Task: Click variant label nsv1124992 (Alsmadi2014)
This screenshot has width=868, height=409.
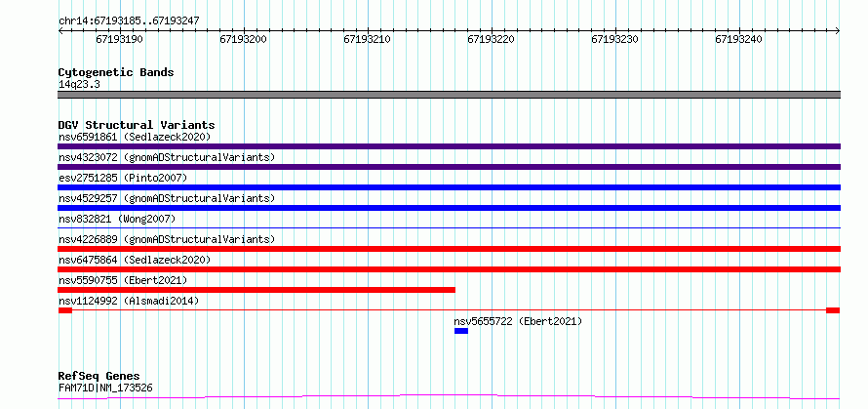Action: [x=129, y=301]
